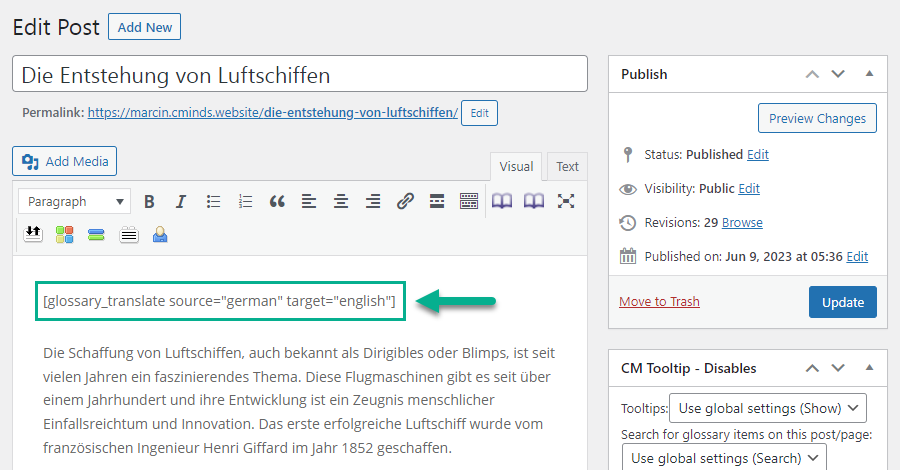Click the blue person toolbar icon
Screen dimensions: 900x470
(x=160, y=235)
